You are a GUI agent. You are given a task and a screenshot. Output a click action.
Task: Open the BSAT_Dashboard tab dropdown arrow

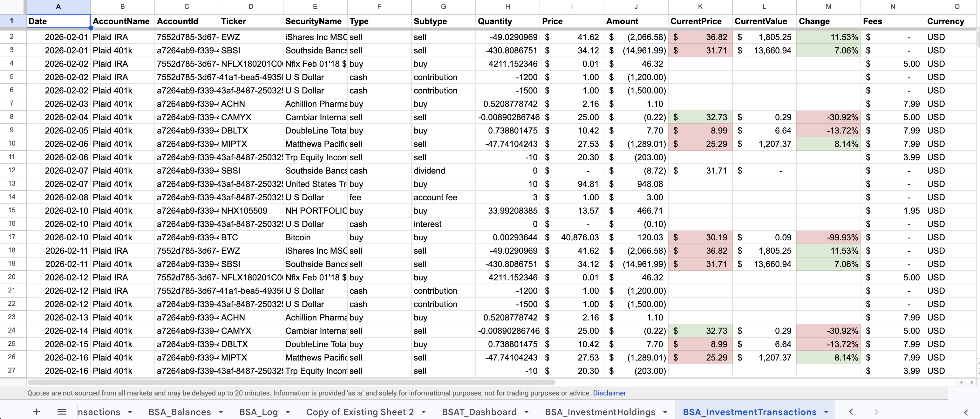[527, 411]
